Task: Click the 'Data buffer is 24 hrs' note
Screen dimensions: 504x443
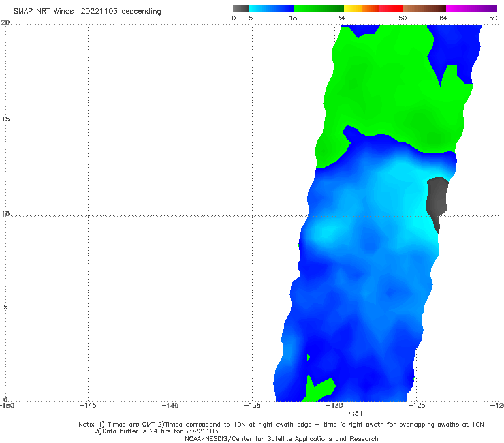Action: (157, 431)
